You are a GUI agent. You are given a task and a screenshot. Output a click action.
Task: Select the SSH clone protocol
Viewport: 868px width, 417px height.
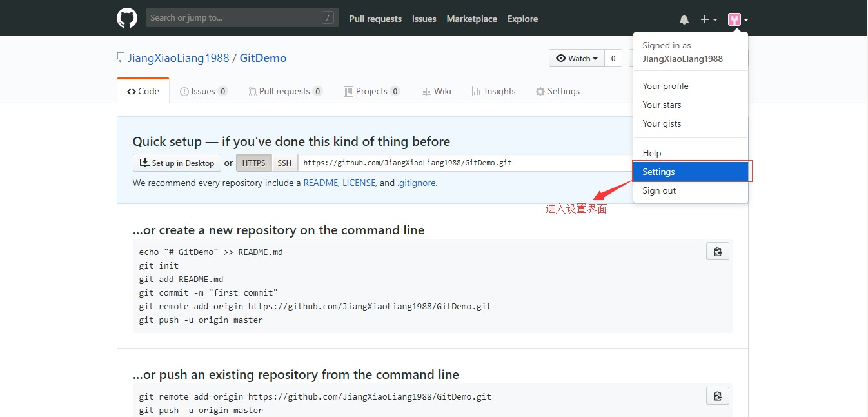284,163
